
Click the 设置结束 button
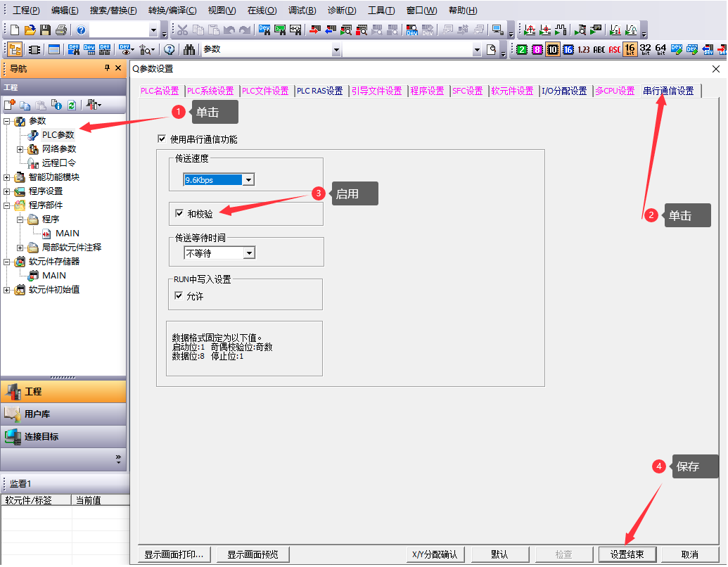pos(627,554)
